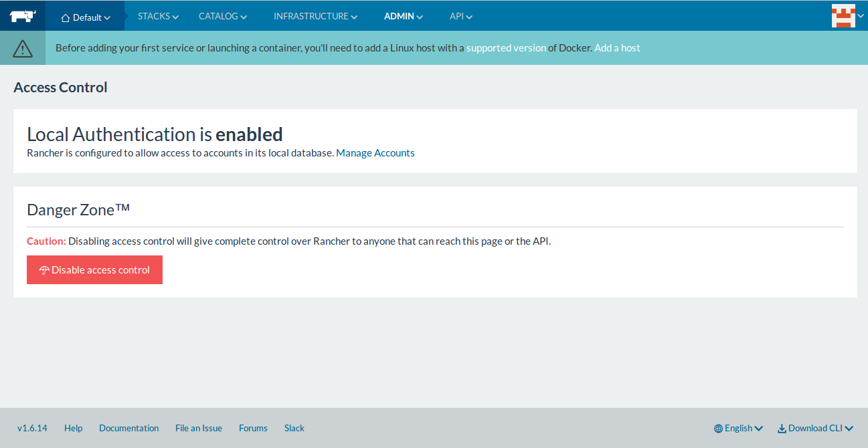This screenshot has height=448, width=868.
Task: Click the v1.6.14 version link
Action: pos(32,428)
